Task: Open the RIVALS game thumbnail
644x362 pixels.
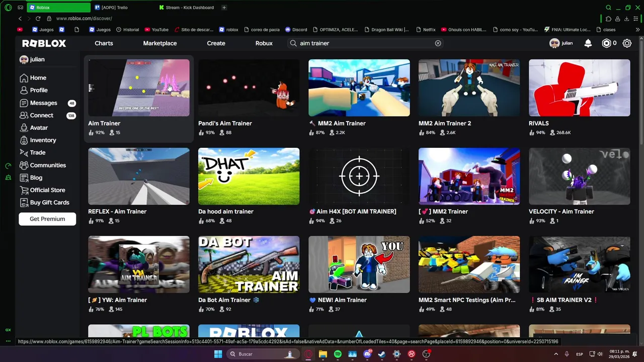Action: (579, 88)
